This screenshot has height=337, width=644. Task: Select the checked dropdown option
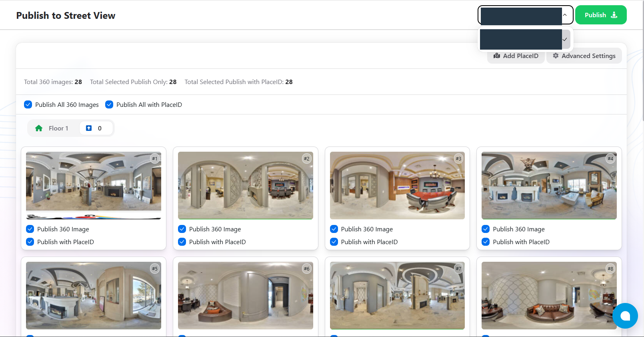[525, 39]
